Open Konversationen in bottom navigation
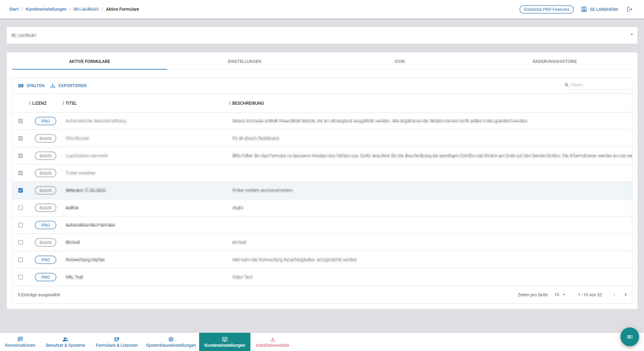Screen dimensions: 644x351 tap(20, 342)
